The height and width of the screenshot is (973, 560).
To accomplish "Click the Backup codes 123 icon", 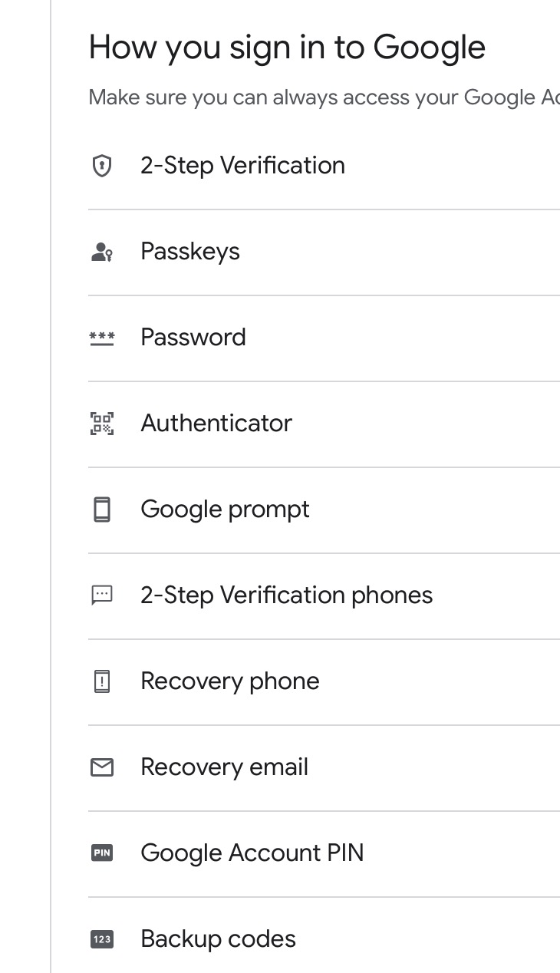I will pyautogui.click(x=102, y=939).
